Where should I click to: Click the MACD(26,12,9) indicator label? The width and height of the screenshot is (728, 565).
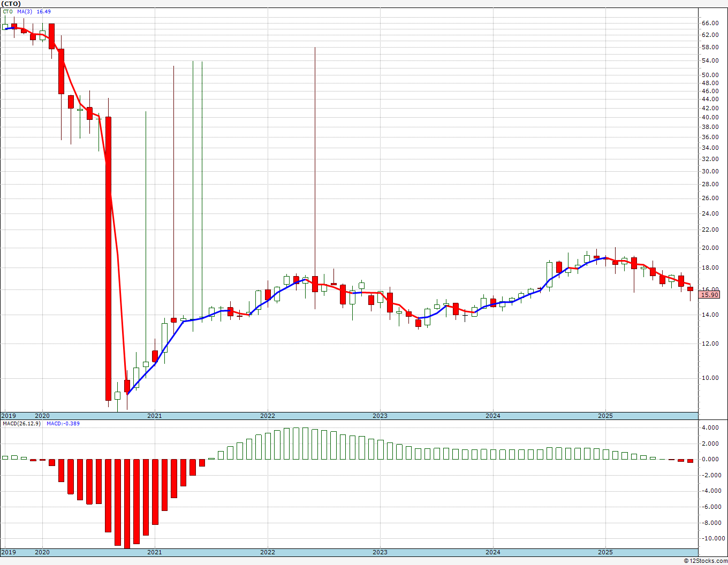point(21,423)
